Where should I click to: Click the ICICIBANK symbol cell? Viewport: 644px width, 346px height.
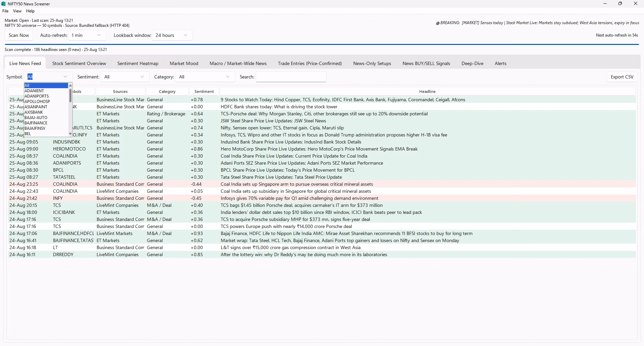point(64,212)
